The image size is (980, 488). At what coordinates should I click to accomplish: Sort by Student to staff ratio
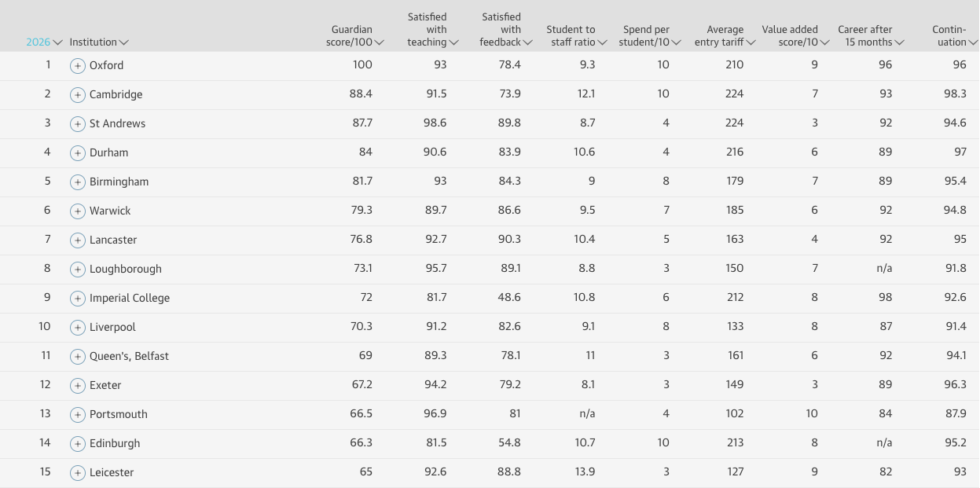[576, 36]
